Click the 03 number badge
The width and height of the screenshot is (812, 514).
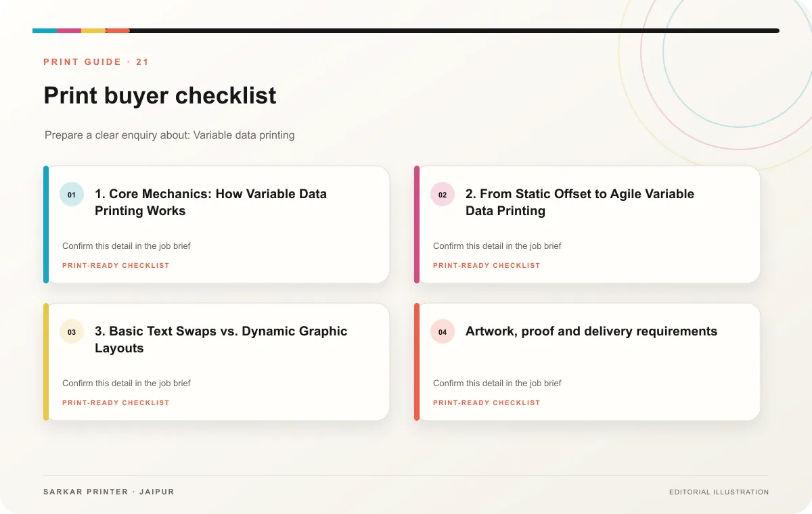pyautogui.click(x=72, y=332)
